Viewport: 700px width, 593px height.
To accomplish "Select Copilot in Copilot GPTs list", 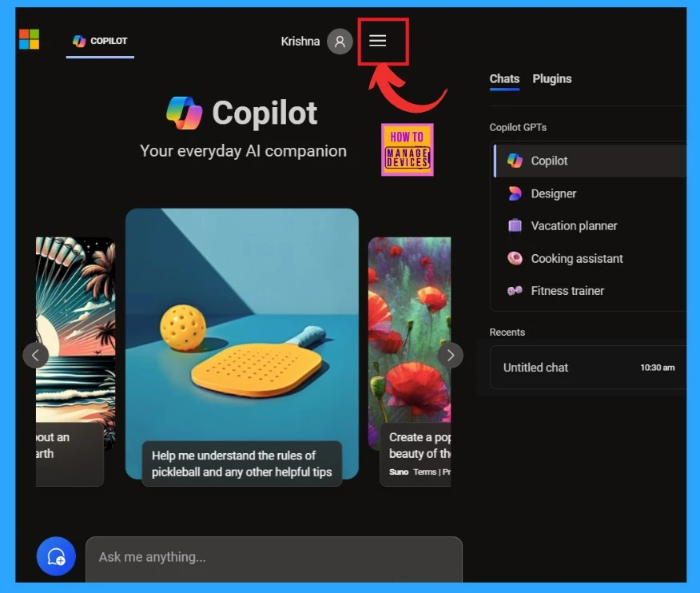I will tap(589, 161).
